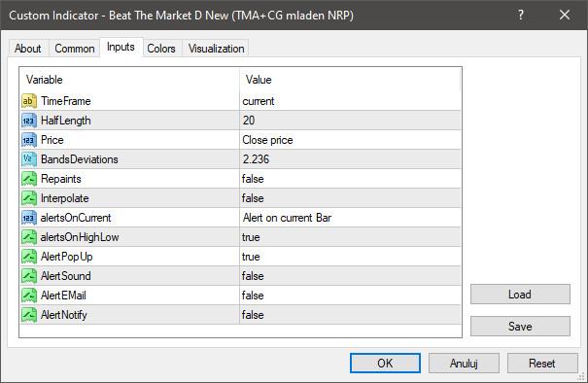This screenshot has height=383, width=588.
Task: Click the boolean icon beside AlertSound
Action: coord(29,276)
